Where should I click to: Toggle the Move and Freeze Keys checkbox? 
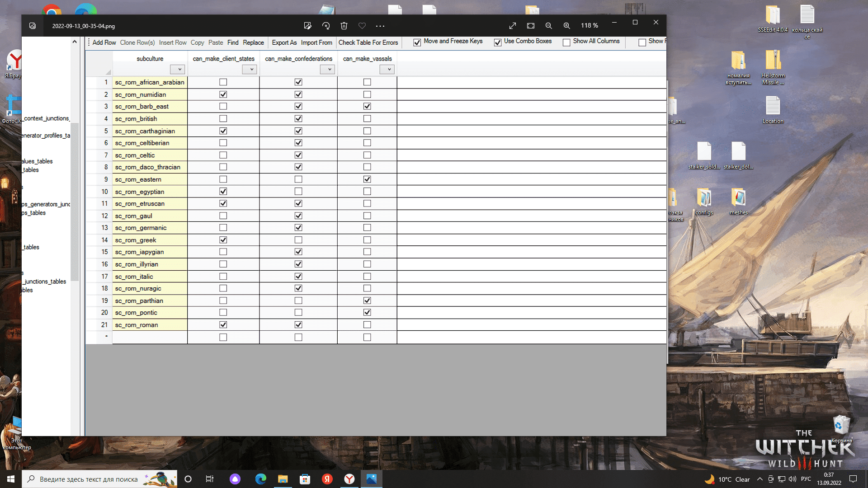click(x=417, y=42)
